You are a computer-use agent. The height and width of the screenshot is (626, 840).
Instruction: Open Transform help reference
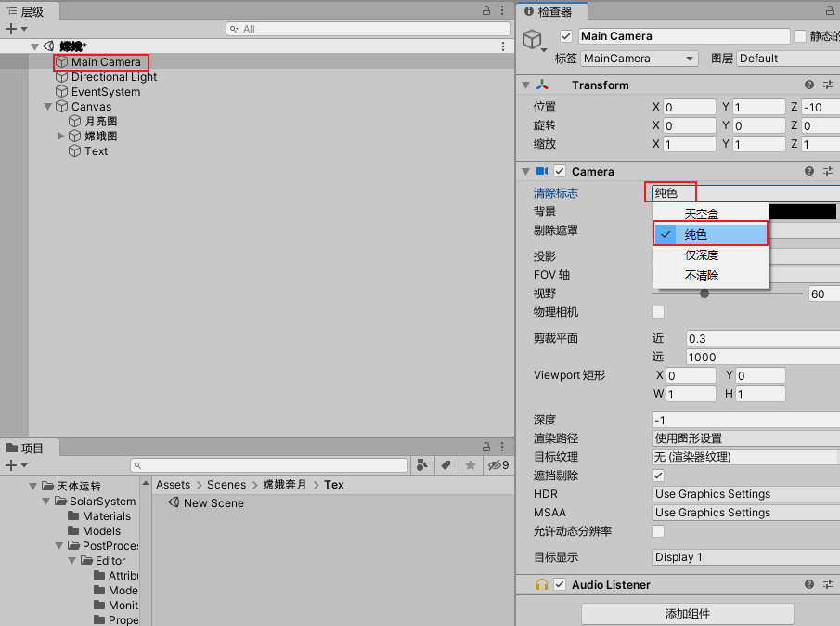[x=809, y=85]
